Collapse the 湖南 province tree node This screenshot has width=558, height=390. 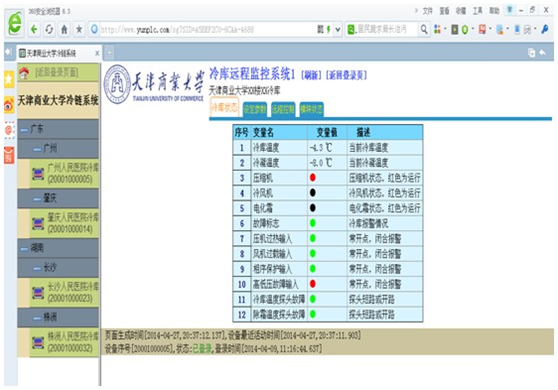pos(24,248)
